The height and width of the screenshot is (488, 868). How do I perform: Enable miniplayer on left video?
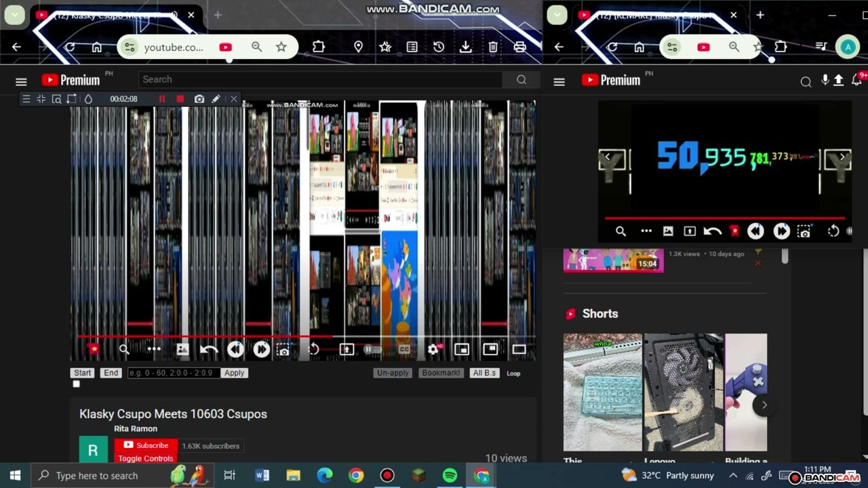point(462,349)
